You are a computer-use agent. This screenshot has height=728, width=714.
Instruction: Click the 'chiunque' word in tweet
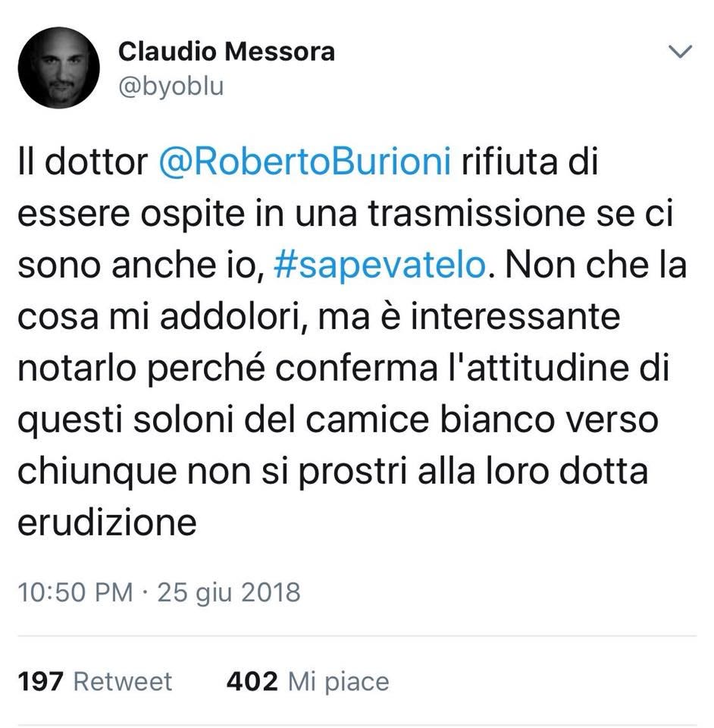(98, 472)
